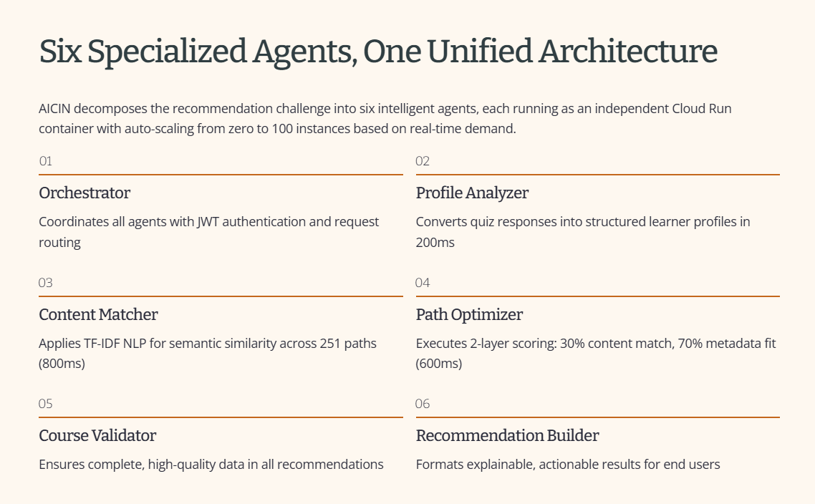Click the number label 06
The height and width of the screenshot is (504, 815).
pos(423,404)
